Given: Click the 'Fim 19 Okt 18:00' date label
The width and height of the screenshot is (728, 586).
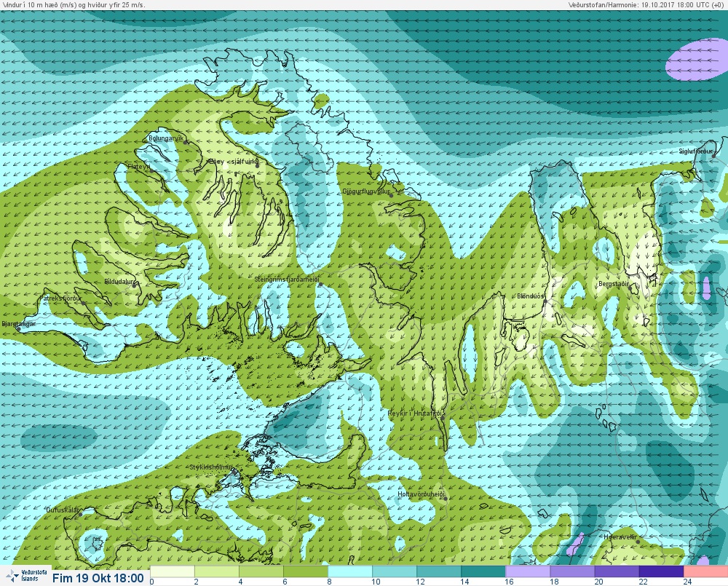Looking at the screenshot, I should (98, 578).
